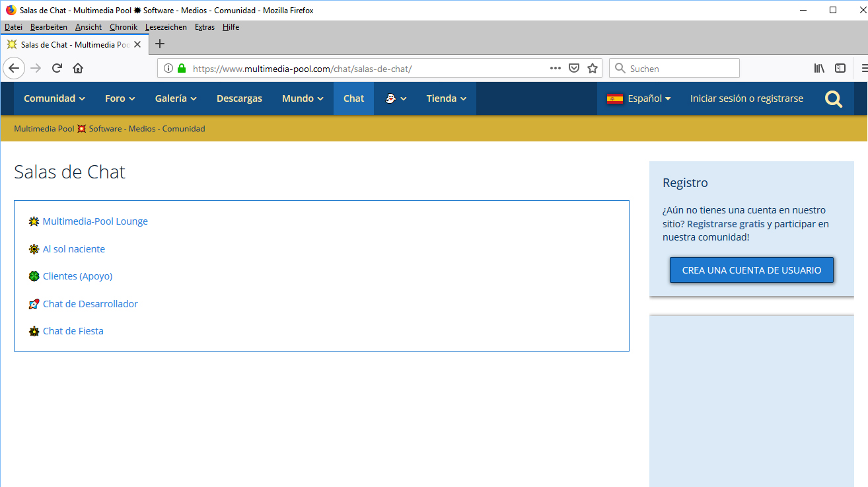Click the browser reload page icon
The width and height of the screenshot is (868, 487).
pyautogui.click(x=57, y=68)
